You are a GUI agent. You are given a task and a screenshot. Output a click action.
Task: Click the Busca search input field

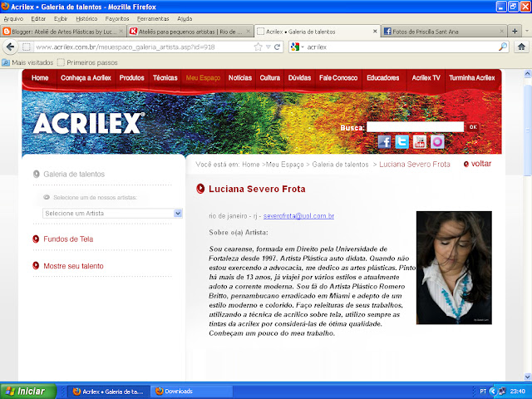(415, 127)
